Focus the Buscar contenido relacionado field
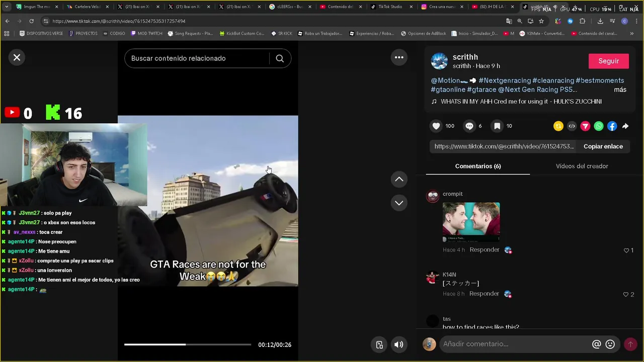Image resolution: width=644 pixels, height=362 pixels. coord(196,58)
